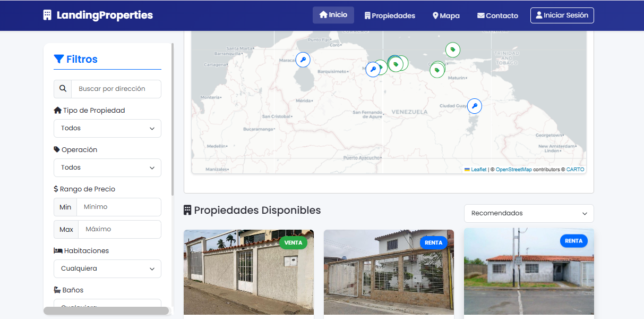The width and height of the screenshot is (644, 319).
Task: Click the Mínimo price input field
Action: coord(119,207)
